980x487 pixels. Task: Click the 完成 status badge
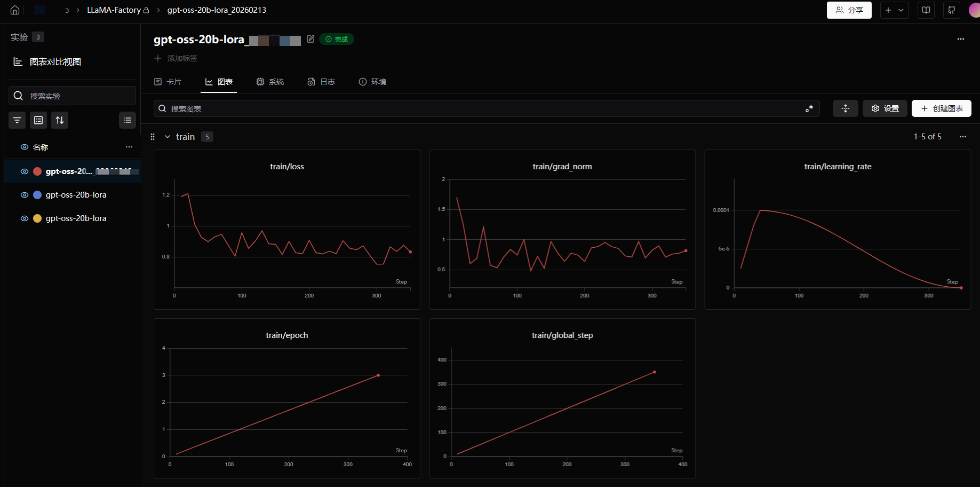(x=337, y=39)
